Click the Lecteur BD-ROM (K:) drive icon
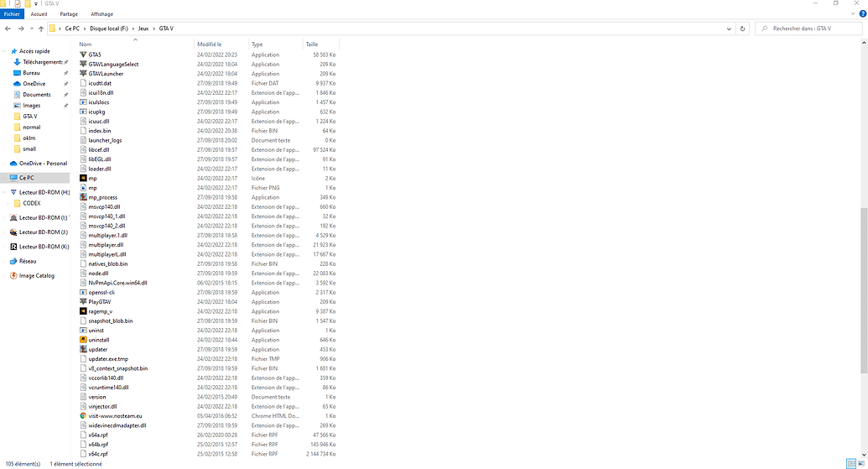The width and height of the screenshot is (868, 469). point(13,247)
